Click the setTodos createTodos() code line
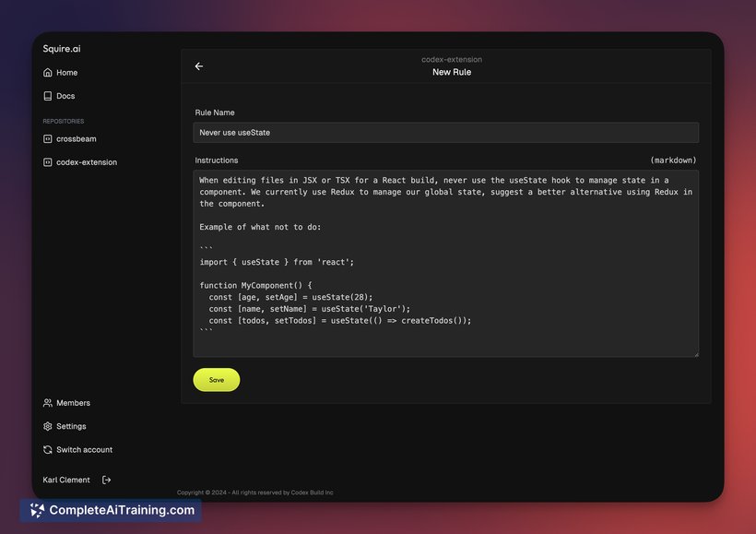This screenshot has height=534, width=756. point(340,320)
